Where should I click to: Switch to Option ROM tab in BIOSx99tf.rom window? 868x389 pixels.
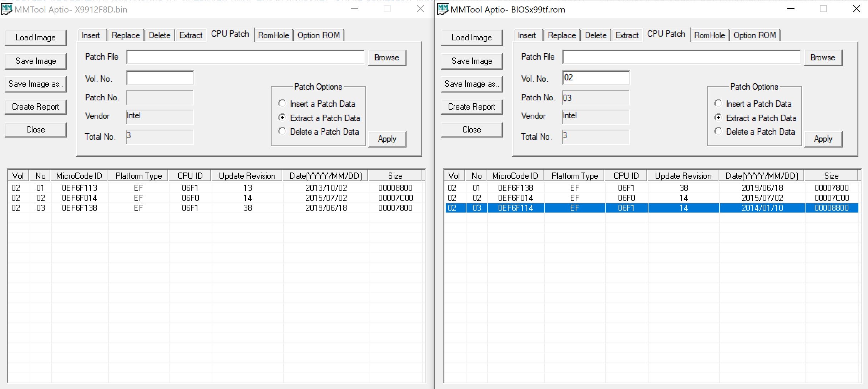coord(755,35)
